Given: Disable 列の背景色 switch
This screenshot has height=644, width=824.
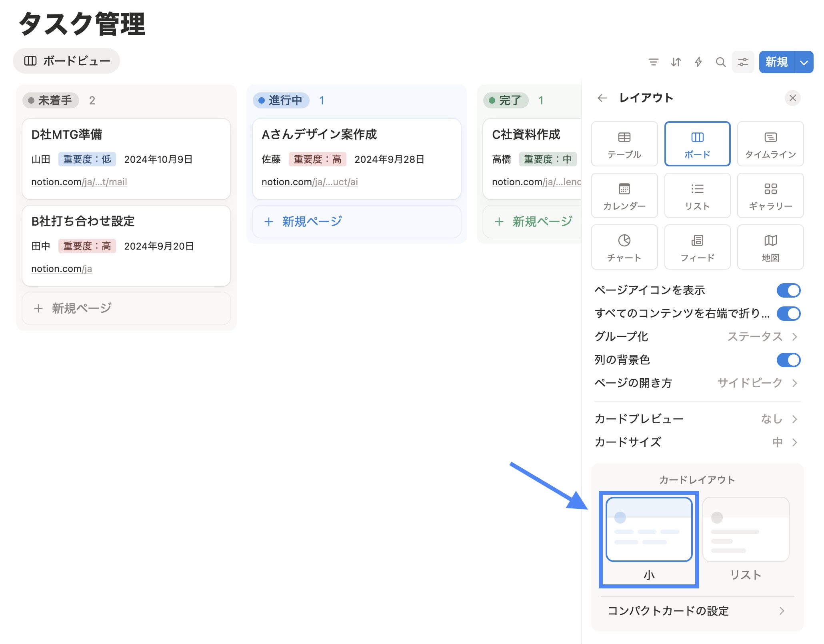Looking at the screenshot, I should point(788,360).
